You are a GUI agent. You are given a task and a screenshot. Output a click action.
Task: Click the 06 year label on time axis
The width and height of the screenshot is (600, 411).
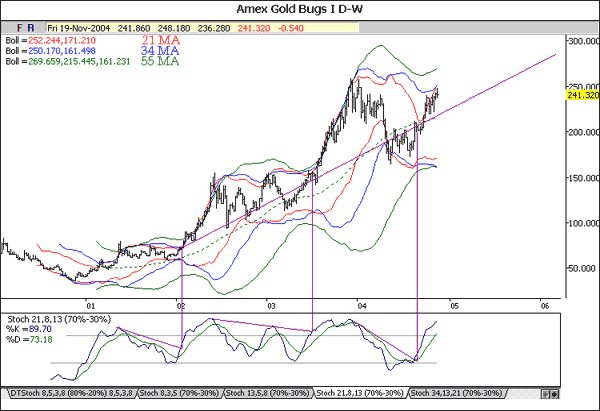point(545,306)
